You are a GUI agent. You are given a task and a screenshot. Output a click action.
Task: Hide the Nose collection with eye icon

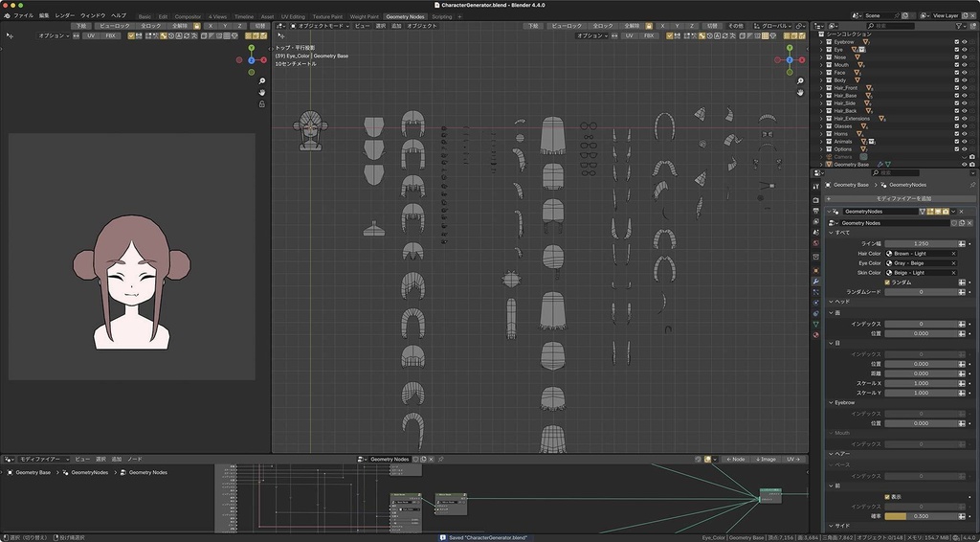(965, 57)
